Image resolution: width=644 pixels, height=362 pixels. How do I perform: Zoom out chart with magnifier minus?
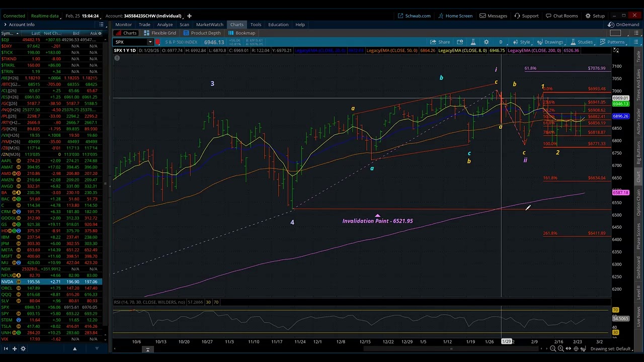click(x=553, y=349)
